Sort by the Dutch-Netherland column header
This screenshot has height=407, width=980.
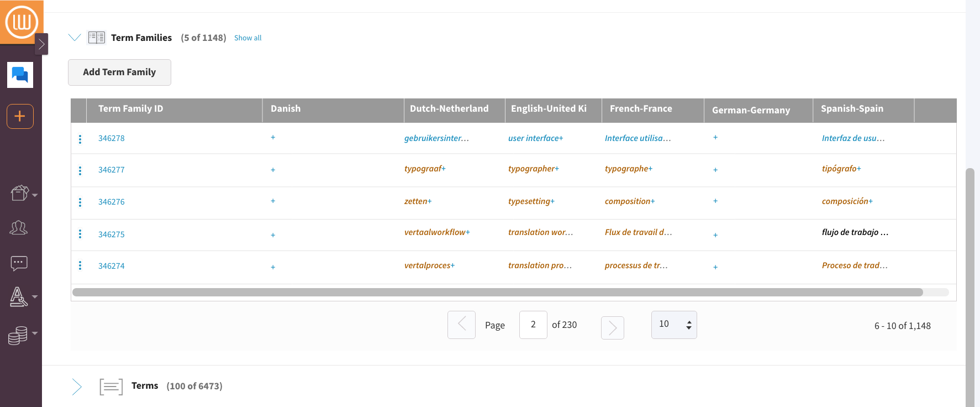pos(449,109)
